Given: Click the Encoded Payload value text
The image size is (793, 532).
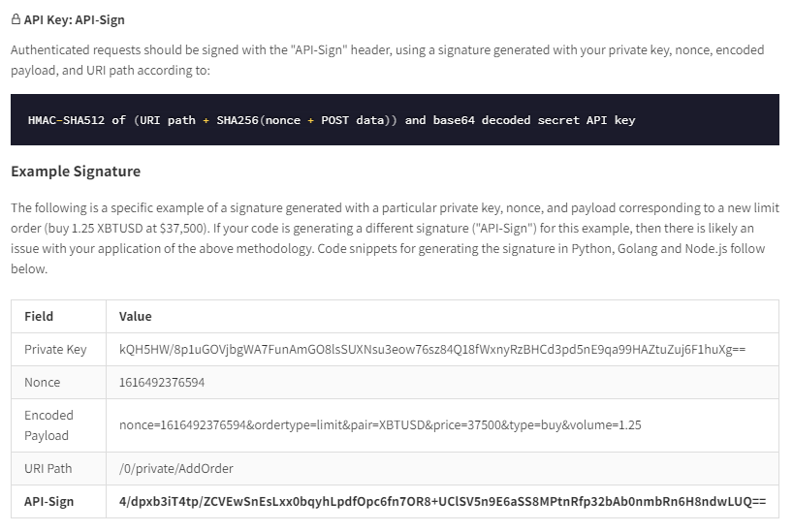Looking at the screenshot, I should coord(380,425).
